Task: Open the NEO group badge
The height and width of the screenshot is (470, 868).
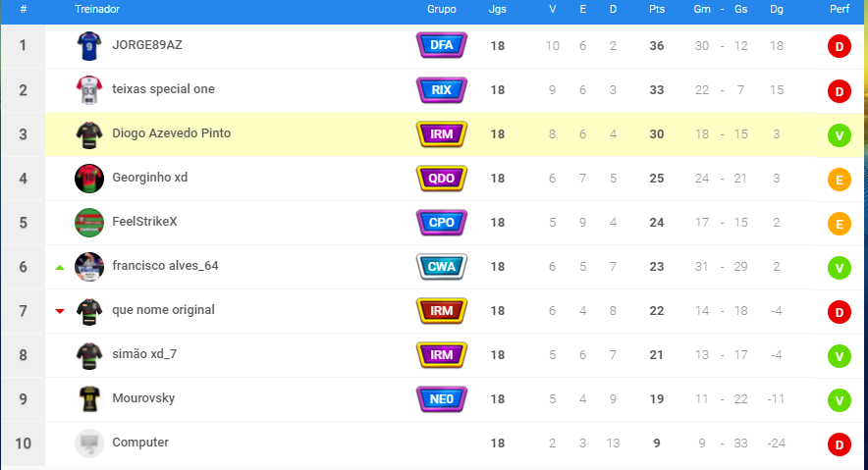Action: coord(441,399)
